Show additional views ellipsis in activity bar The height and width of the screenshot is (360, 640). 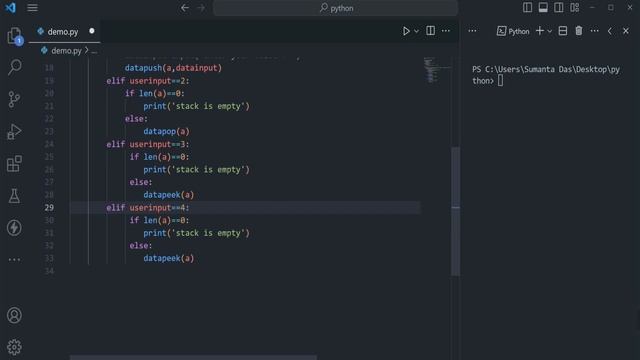click(x=14, y=260)
